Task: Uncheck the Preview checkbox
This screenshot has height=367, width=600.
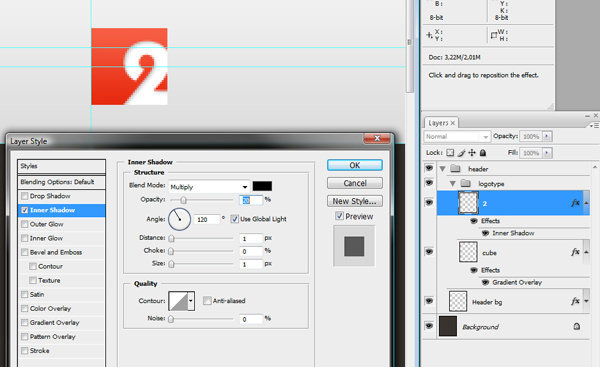Action: coord(339,216)
